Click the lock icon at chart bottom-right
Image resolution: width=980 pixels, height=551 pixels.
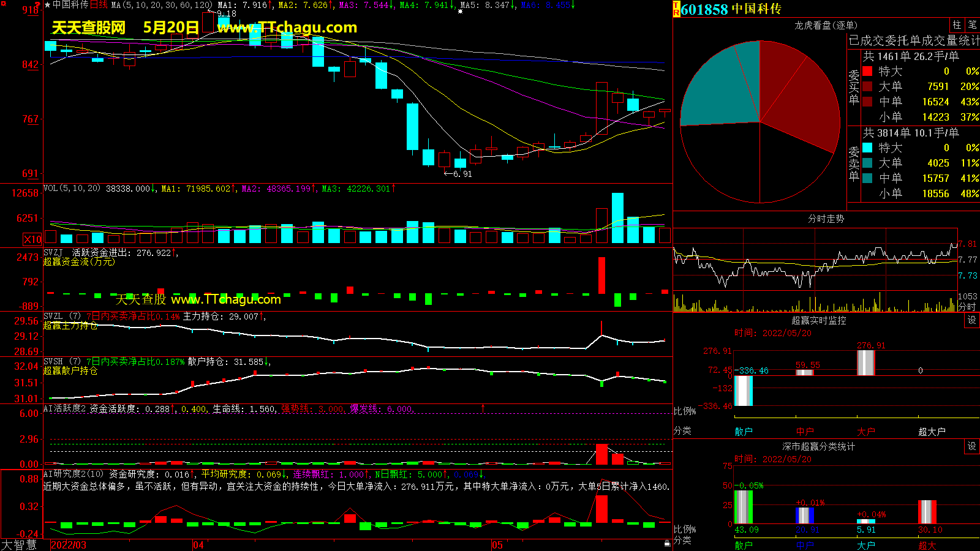pyautogui.click(x=667, y=543)
